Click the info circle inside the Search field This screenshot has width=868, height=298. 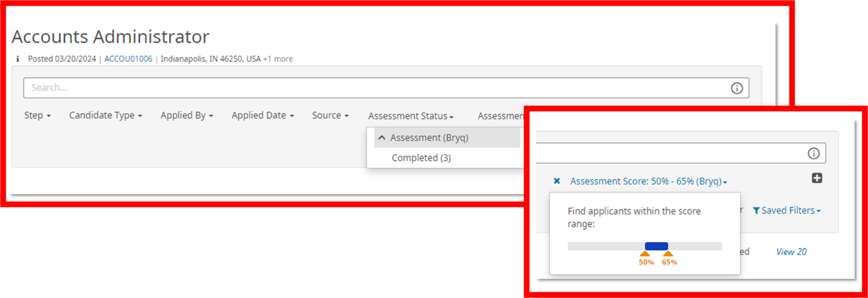(736, 88)
